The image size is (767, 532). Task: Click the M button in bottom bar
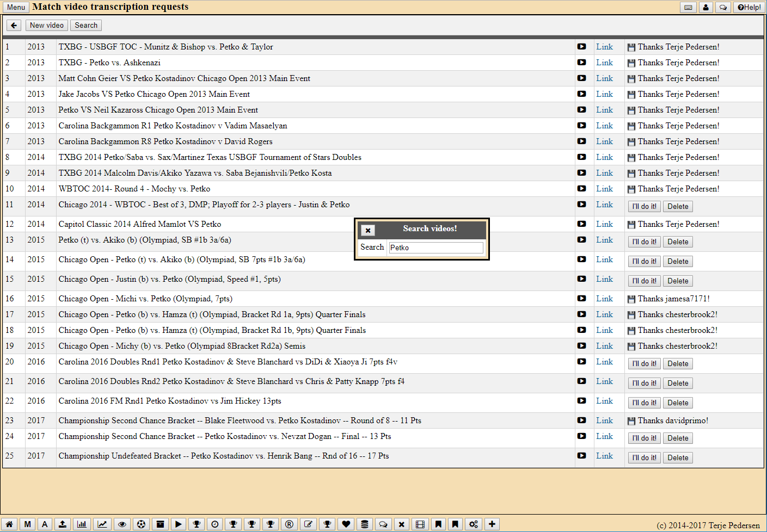click(x=28, y=524)
